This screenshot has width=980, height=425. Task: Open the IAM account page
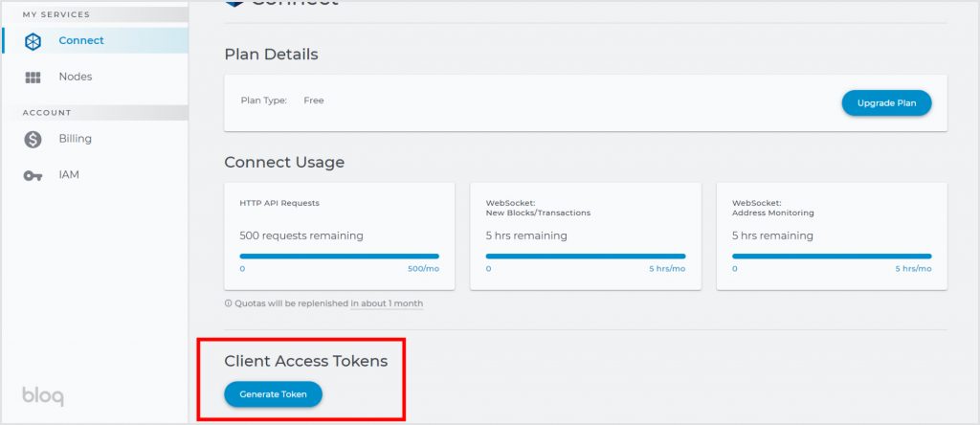95,175
